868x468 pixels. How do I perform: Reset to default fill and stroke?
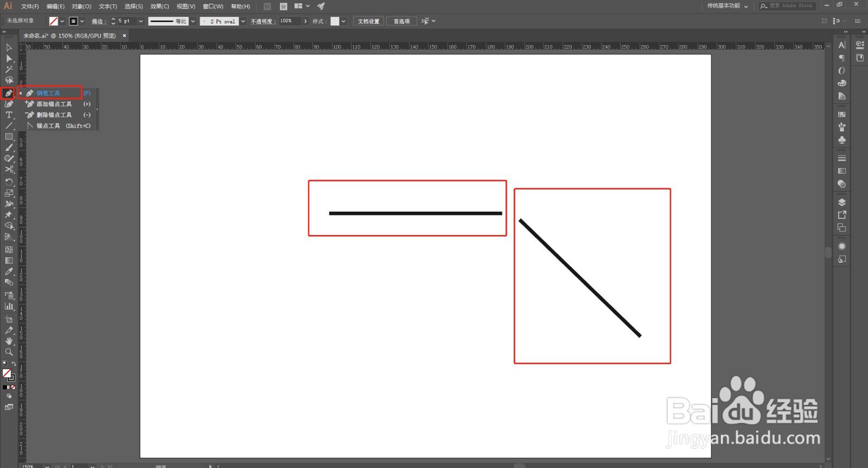click(x=5, y=363)
